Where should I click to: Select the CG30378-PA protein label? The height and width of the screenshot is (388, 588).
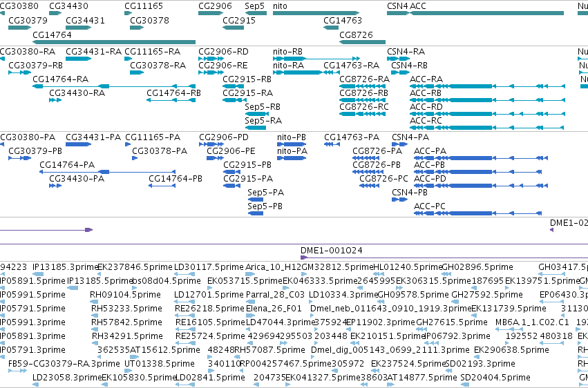[160, 151]
